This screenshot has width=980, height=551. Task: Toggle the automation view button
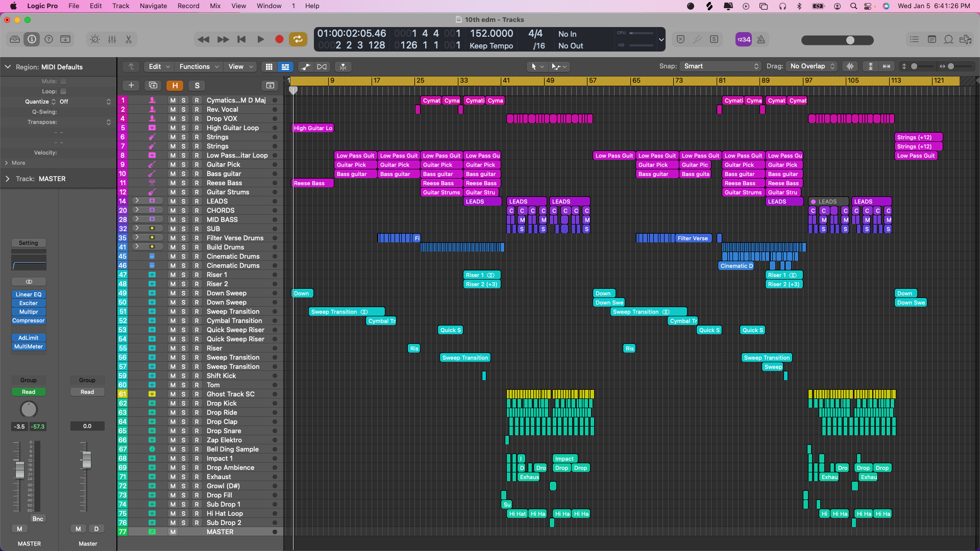pos(305,67)
